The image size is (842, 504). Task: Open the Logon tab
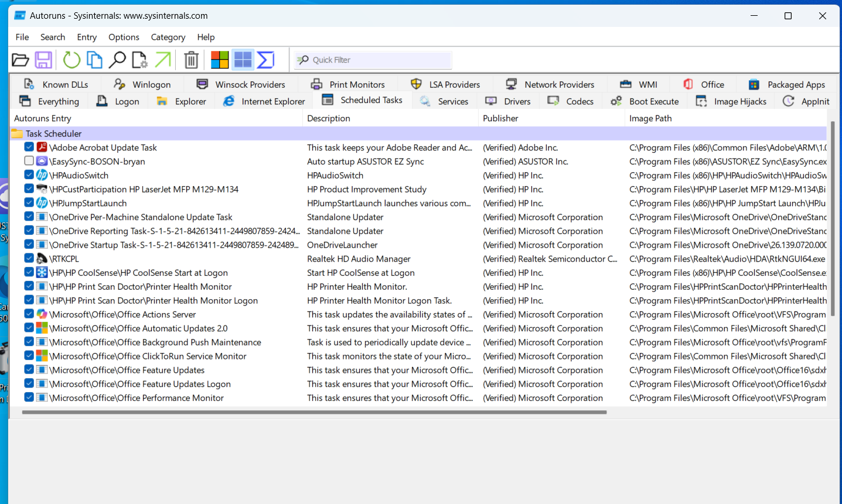(118, 101)
